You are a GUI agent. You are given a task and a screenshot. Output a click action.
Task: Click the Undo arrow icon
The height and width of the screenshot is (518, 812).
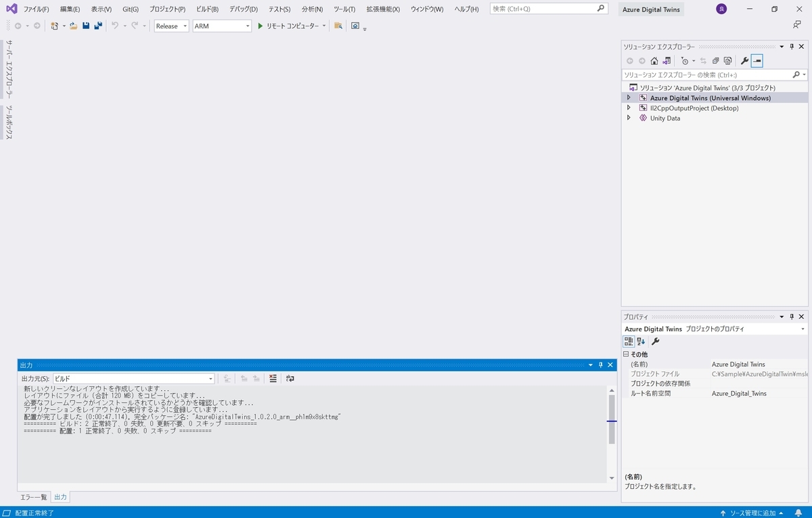point(114,26)
